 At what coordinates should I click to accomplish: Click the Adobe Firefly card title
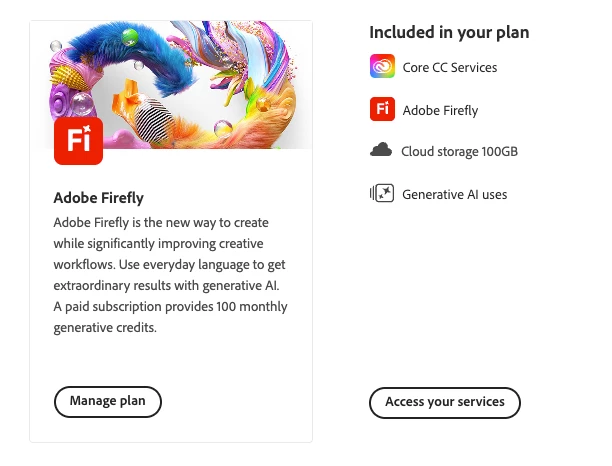pos(99,198)
